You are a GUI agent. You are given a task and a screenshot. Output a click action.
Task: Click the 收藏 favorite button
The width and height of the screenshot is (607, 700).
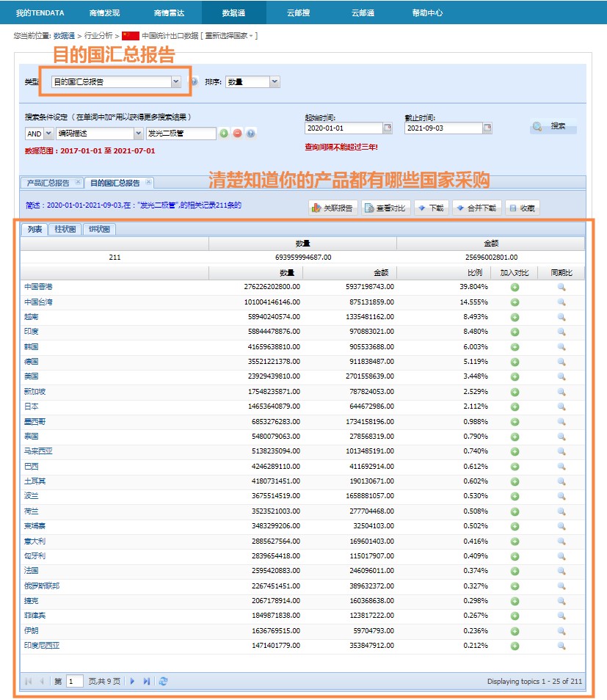(523, 208)
